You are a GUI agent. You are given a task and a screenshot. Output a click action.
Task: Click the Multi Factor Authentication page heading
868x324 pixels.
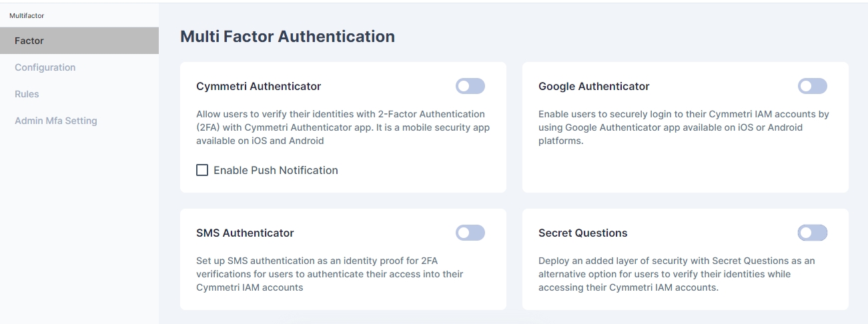click(x=287, y=37)
